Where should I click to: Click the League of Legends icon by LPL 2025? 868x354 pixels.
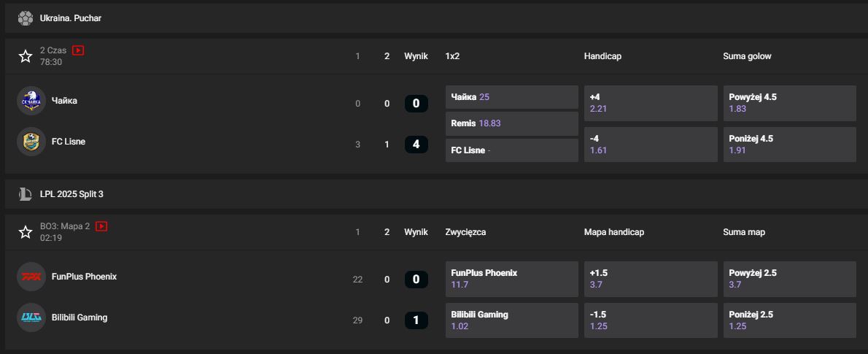[x=25, y=194]
